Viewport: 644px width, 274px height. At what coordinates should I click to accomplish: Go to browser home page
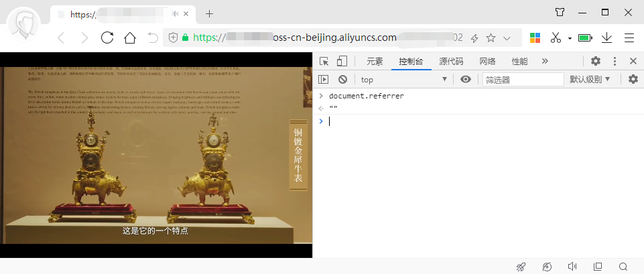click(x=130, y=38)
